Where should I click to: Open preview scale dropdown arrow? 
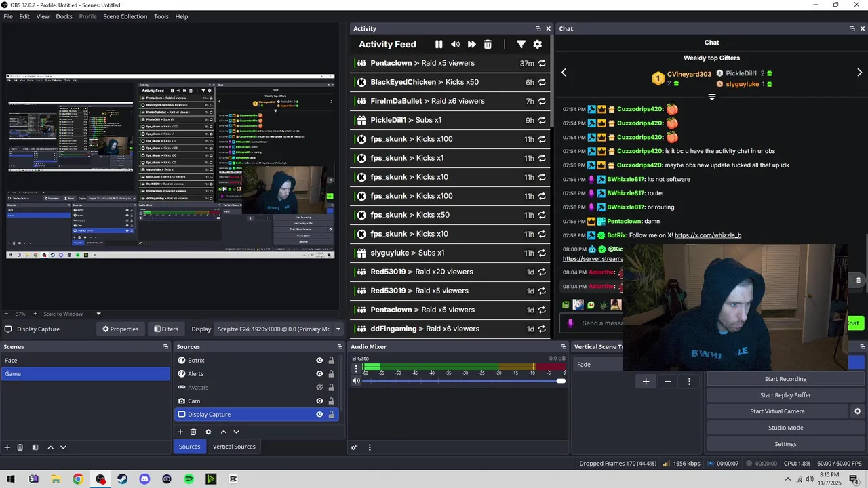coord(98,314)
